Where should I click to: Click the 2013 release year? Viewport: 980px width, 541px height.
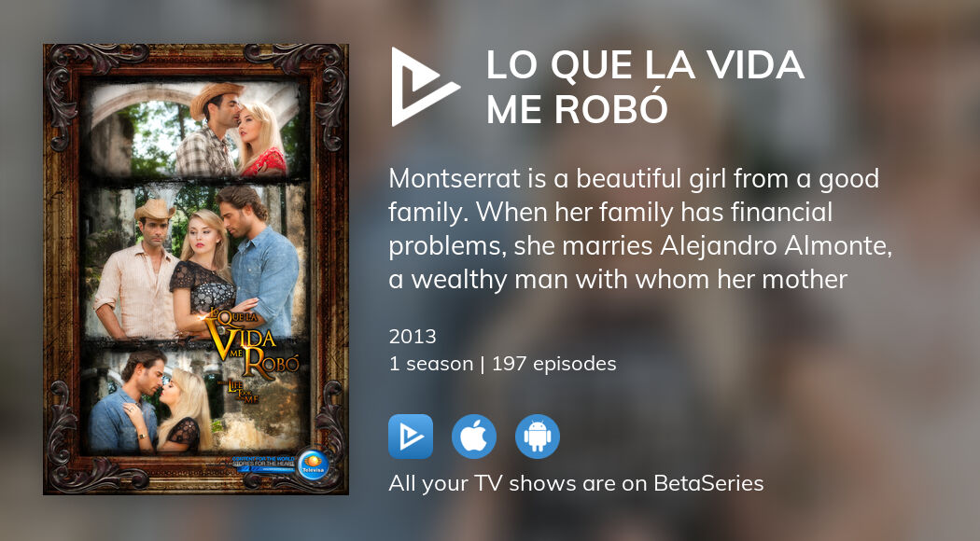click(x=413, y=337)
